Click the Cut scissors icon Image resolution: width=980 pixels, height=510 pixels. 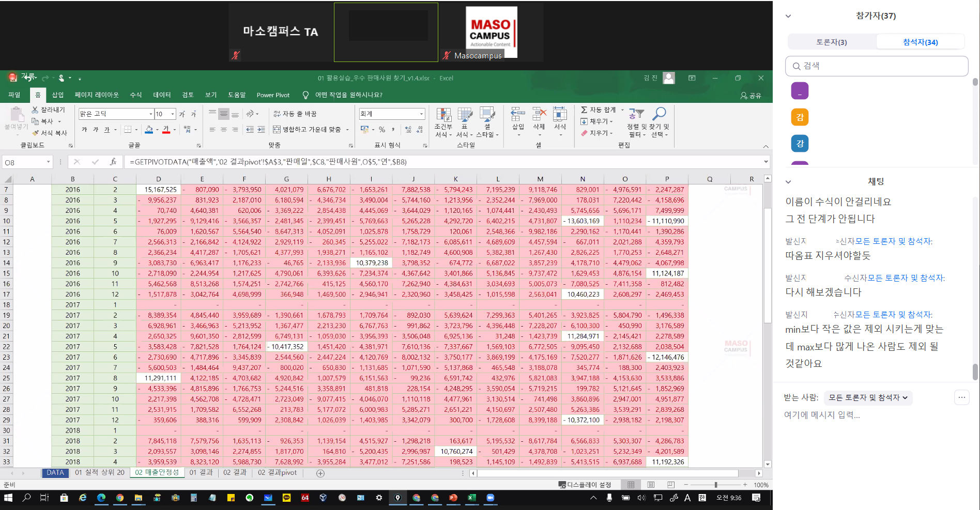coord(35,110)
